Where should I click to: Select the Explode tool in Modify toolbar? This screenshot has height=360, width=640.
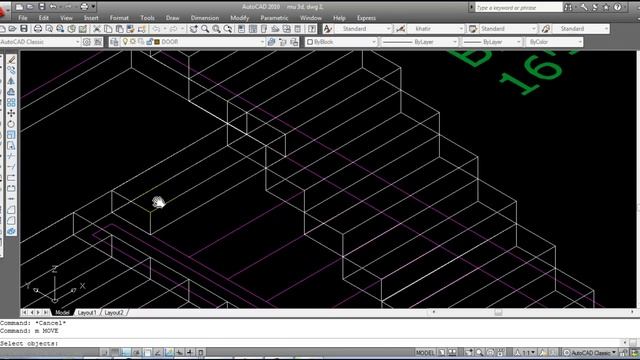pyautogui.click(x=11, y=231)
